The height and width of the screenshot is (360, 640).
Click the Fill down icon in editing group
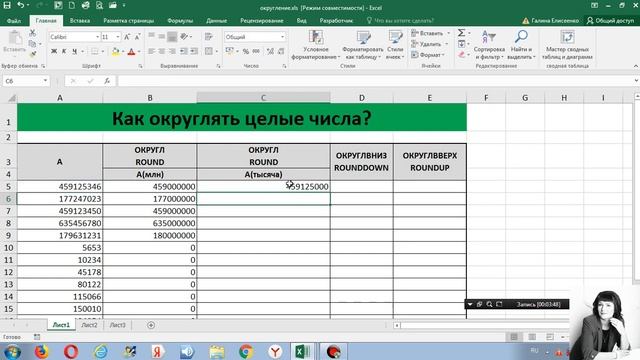(x=462, y=44)
